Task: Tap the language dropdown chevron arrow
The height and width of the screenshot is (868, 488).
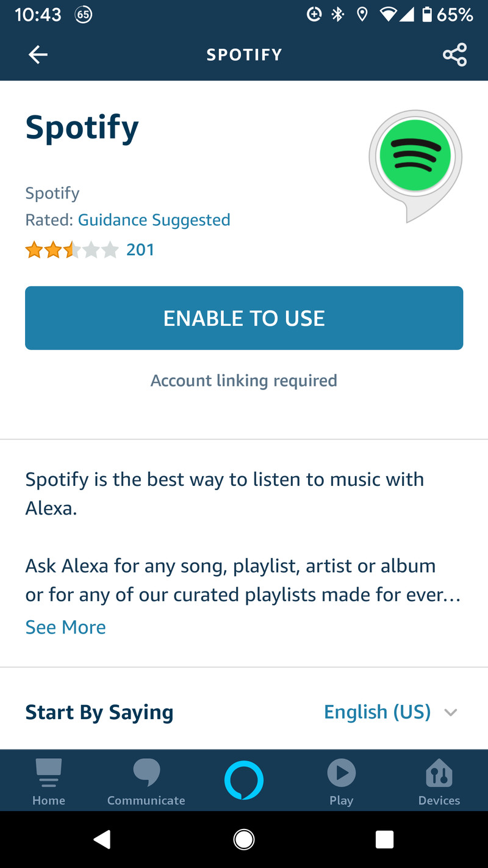Action: (x=451, y=712)
